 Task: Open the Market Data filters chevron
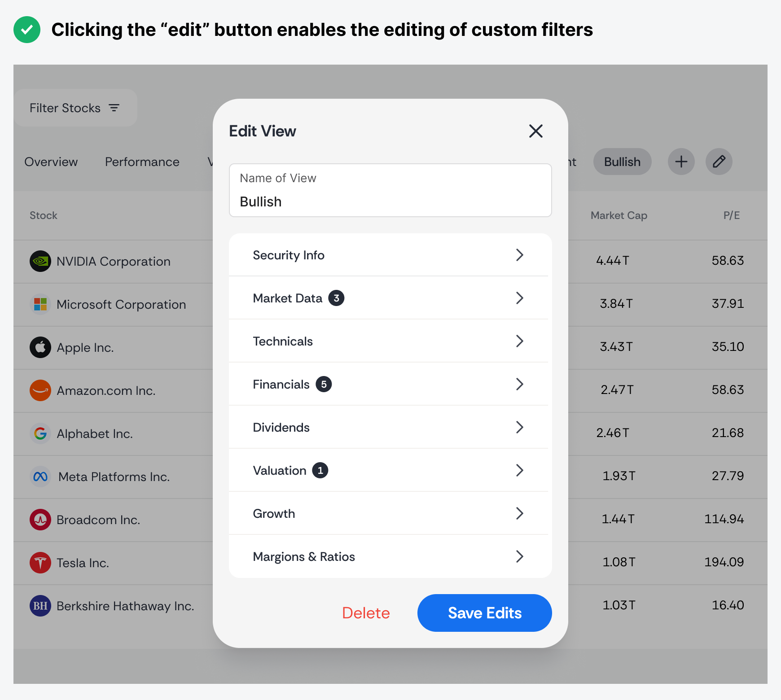[519, 298]
